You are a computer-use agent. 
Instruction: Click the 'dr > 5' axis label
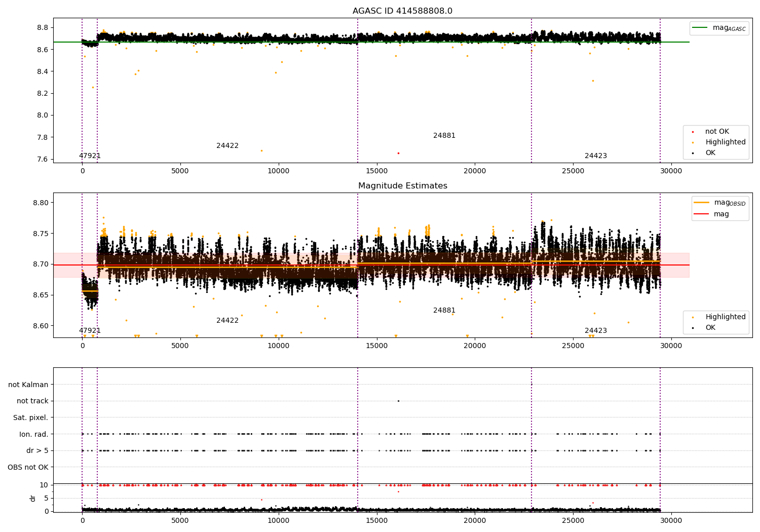37,450
